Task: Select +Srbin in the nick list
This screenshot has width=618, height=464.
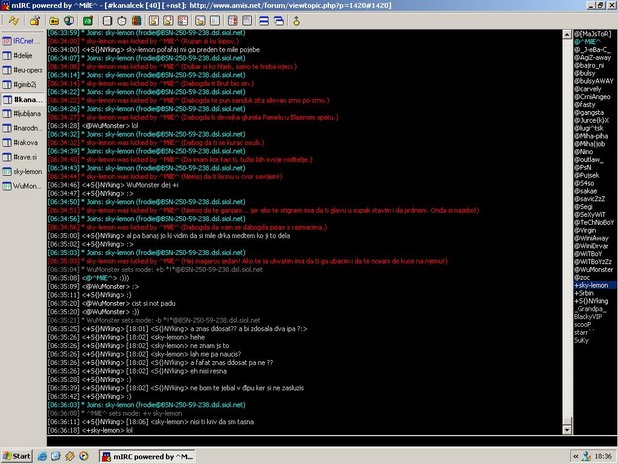Action: pos(584,293)
